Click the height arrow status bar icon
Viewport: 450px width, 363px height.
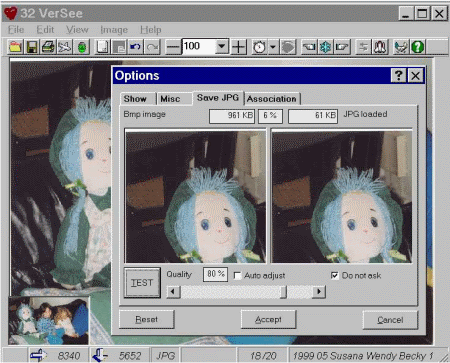tap(100, 356)
